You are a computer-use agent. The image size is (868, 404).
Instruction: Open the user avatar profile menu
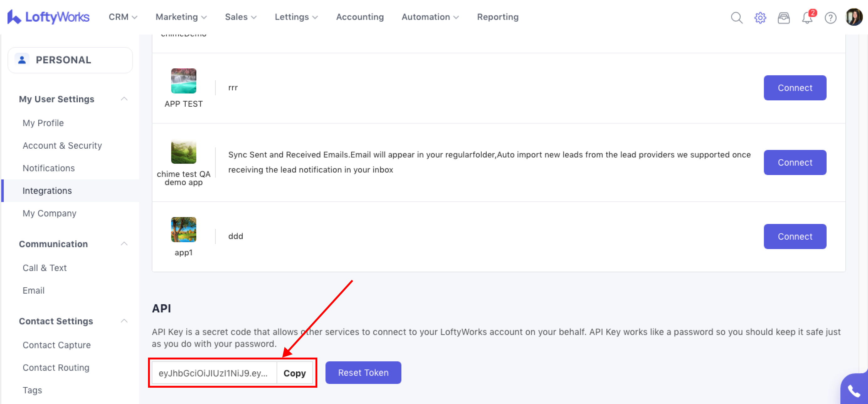tap(854, 17)
